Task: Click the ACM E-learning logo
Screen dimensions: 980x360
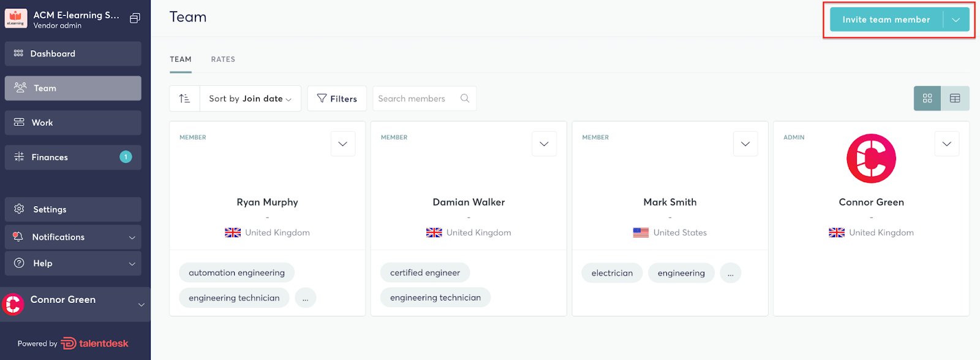Action: tap(16, 18)
